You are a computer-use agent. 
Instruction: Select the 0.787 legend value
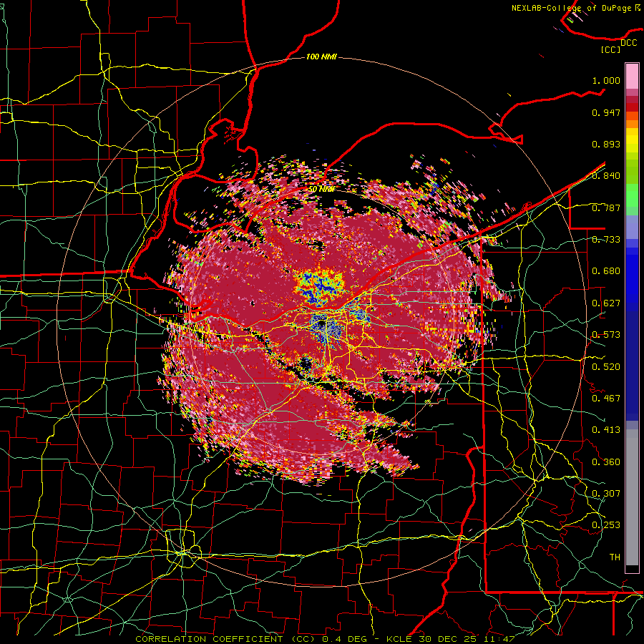point(606,208)
